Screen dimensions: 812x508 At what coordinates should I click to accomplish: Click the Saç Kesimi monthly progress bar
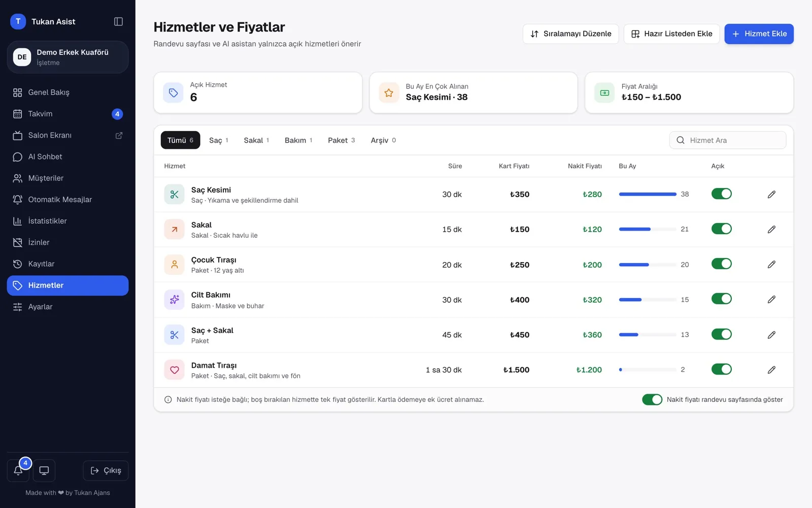pos(648,194)
